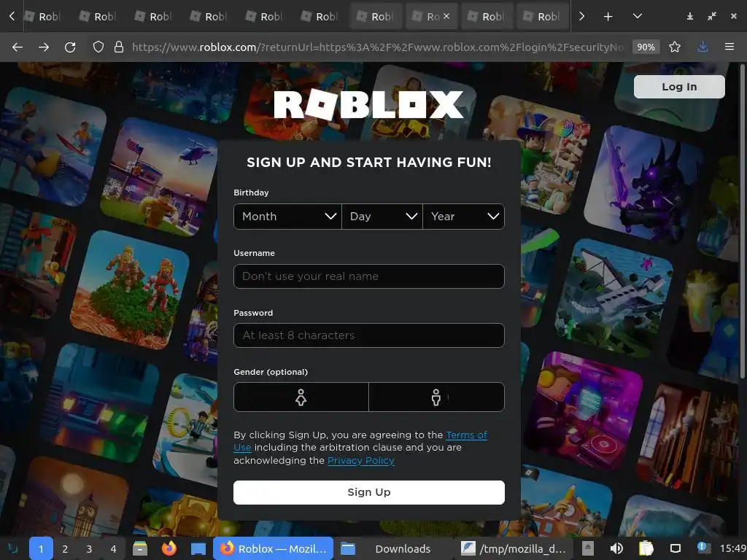This screenshot has height=560, width=747.
Task: Open the volume control in tray
Action: coord(616,548)
